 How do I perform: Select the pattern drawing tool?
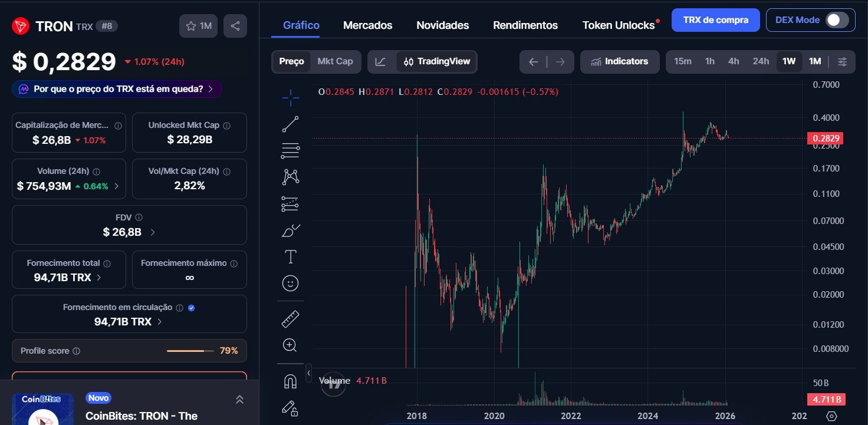(x=290, y=177)
